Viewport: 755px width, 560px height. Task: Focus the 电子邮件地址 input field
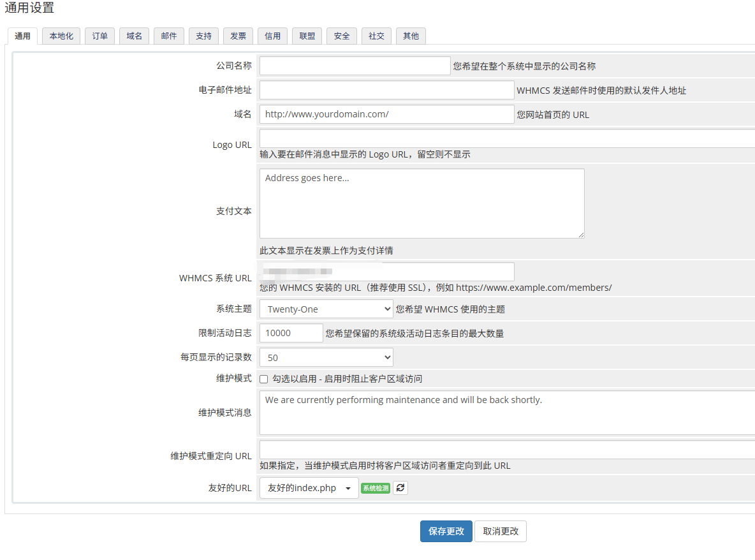[387, 90]
